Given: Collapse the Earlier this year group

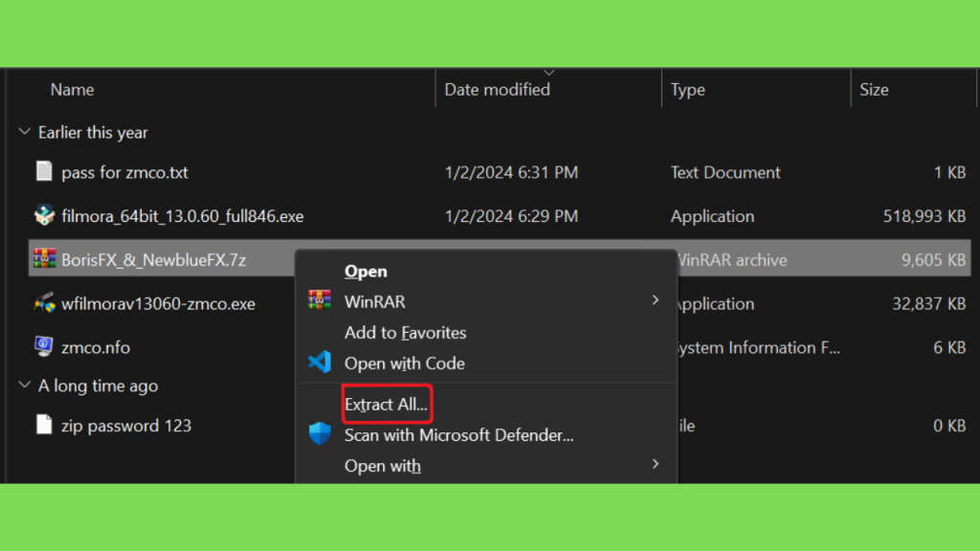Looking at the screenshot, I should [x=24, y=132].
